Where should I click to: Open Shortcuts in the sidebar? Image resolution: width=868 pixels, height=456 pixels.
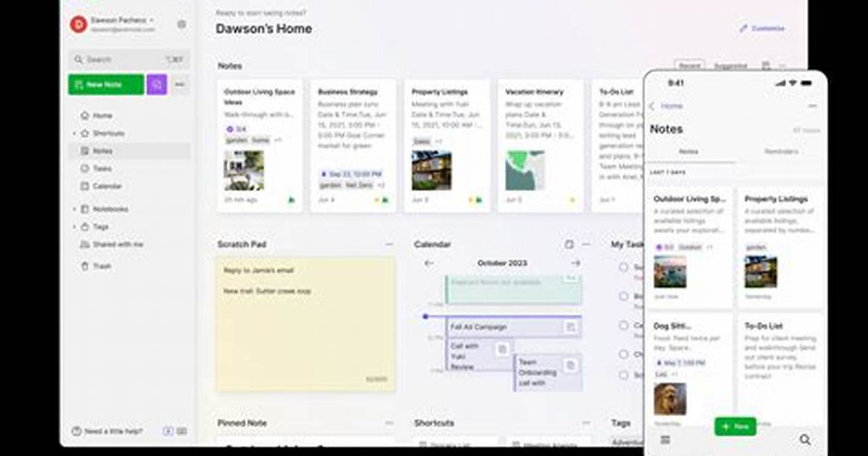(109, 134)
